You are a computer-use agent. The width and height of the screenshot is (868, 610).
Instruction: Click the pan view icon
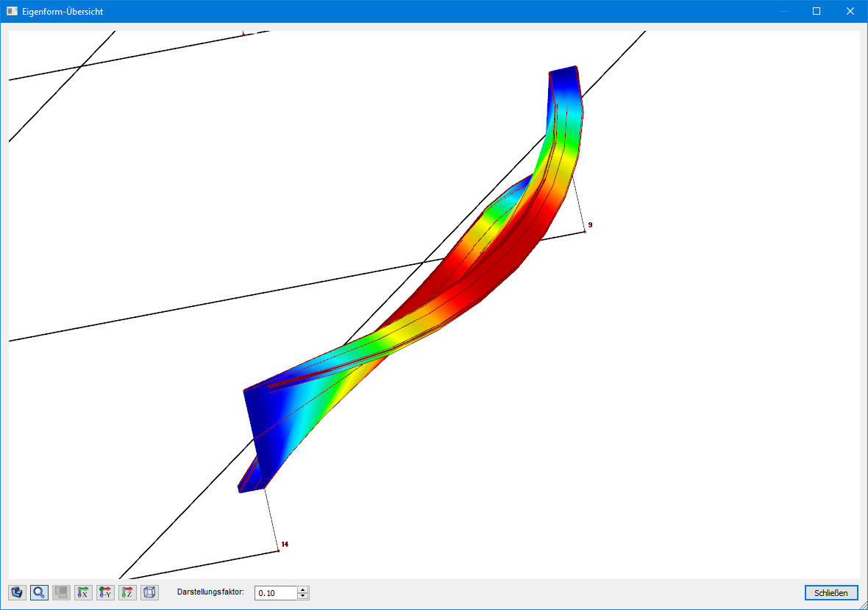(x=61, y=592)
